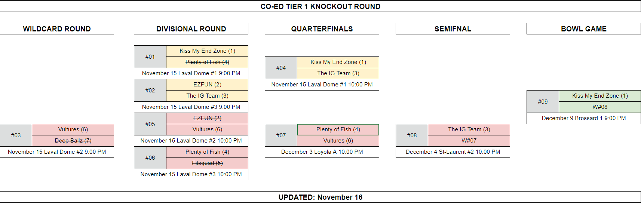
Task: Select the UPDATED: November 16 footer
Action: click(320, 197)
